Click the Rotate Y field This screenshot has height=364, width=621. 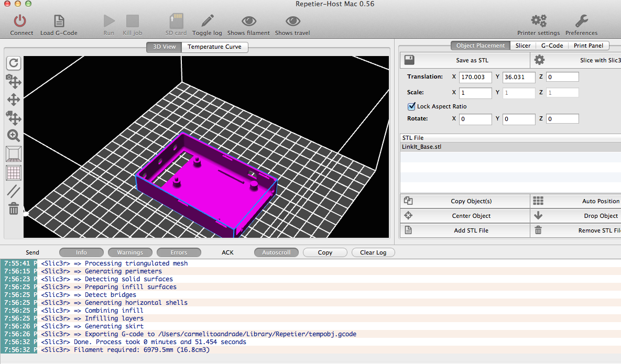[x=519, y=119]
